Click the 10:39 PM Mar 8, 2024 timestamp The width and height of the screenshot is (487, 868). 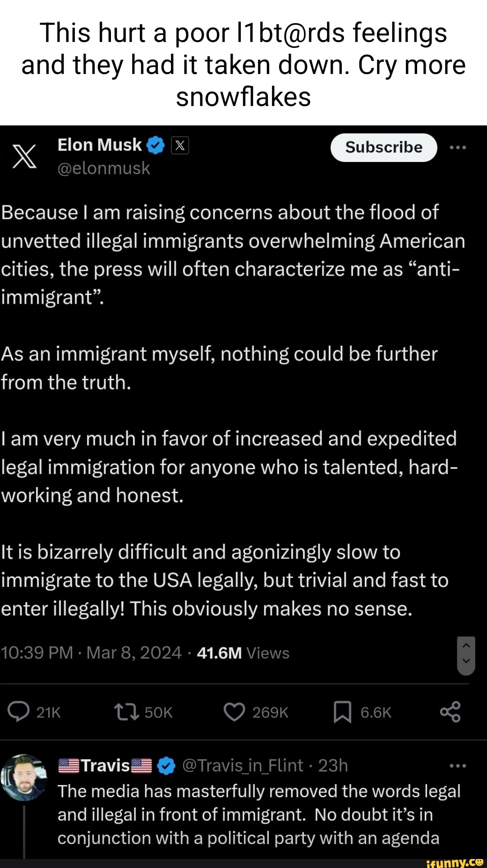pos(91,653)
